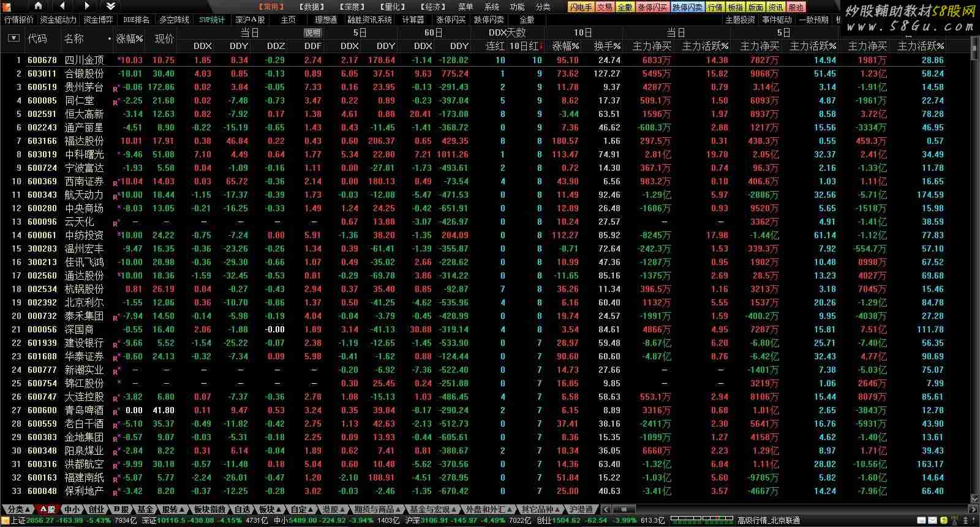Screen dimensions: 980x527
Task: Select the A股 bottom tab
Action: click(x=47, y=509)
